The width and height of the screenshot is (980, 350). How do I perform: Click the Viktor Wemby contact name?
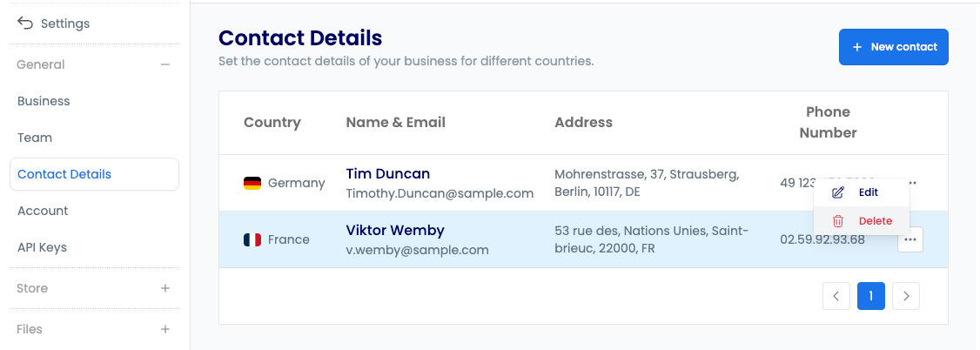click(x=395, y=231)
